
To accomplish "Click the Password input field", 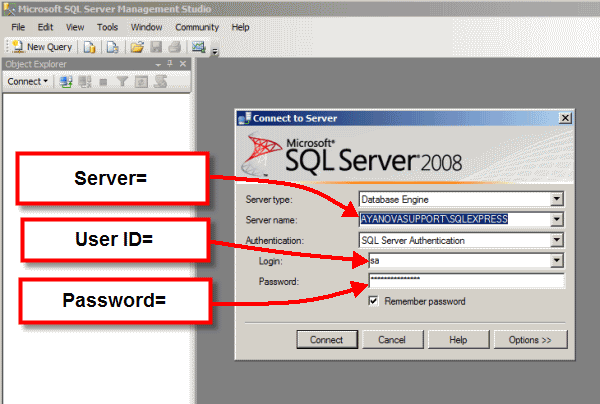I will (466, 280).
